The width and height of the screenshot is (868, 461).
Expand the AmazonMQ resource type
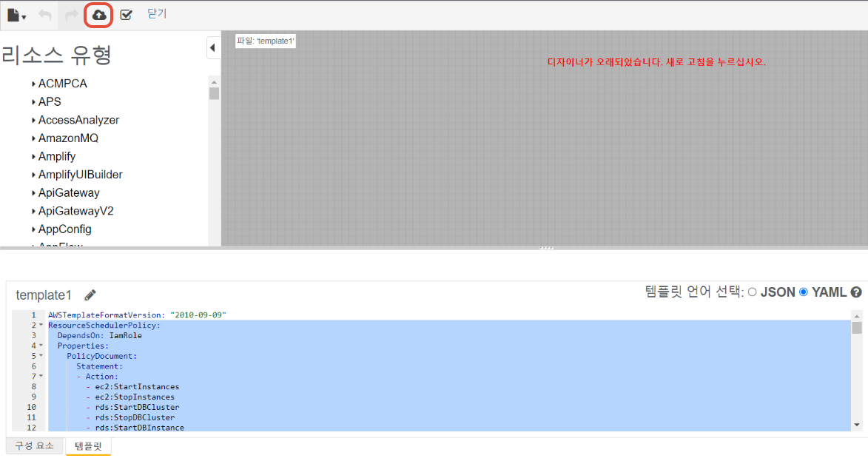(x=34, y=138)
